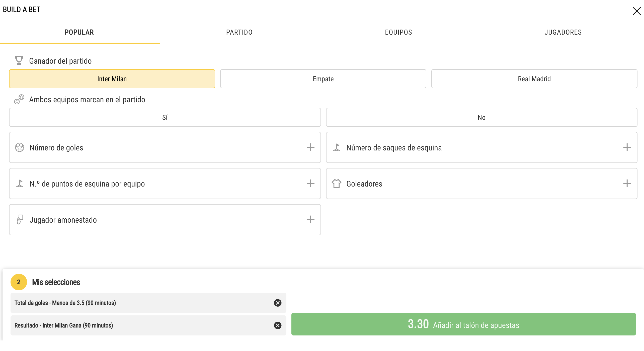Select Empate as the match result
Viewport: 644px width, 351px height.
click(x=323, y=79)
